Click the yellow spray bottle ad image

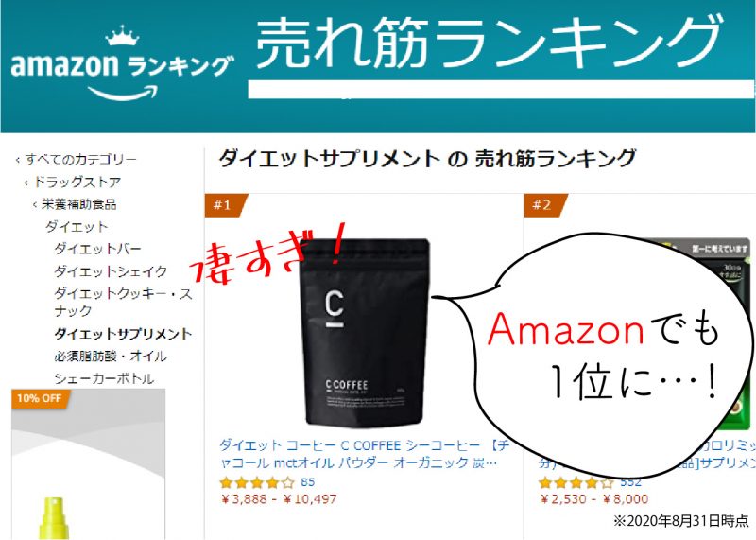pos(54,518)
